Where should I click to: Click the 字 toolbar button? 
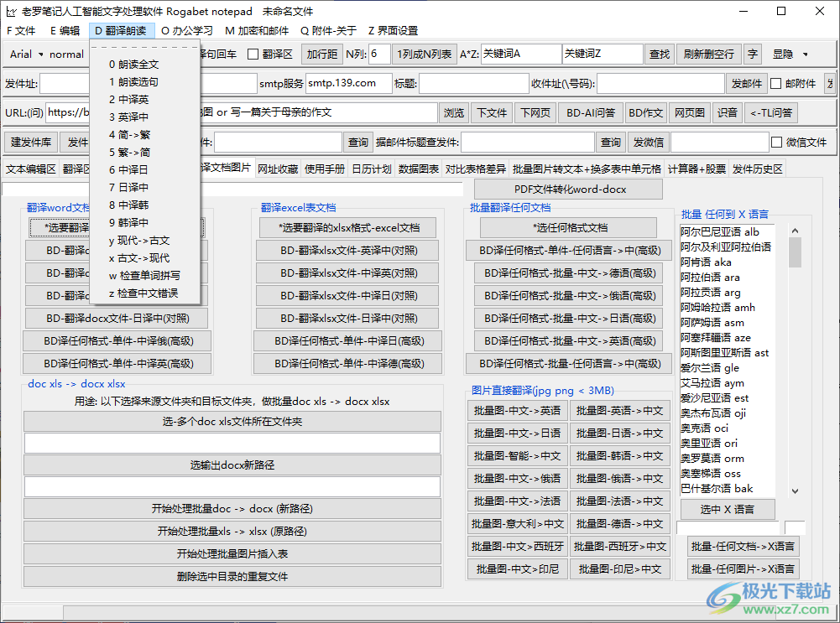[753, 55]
